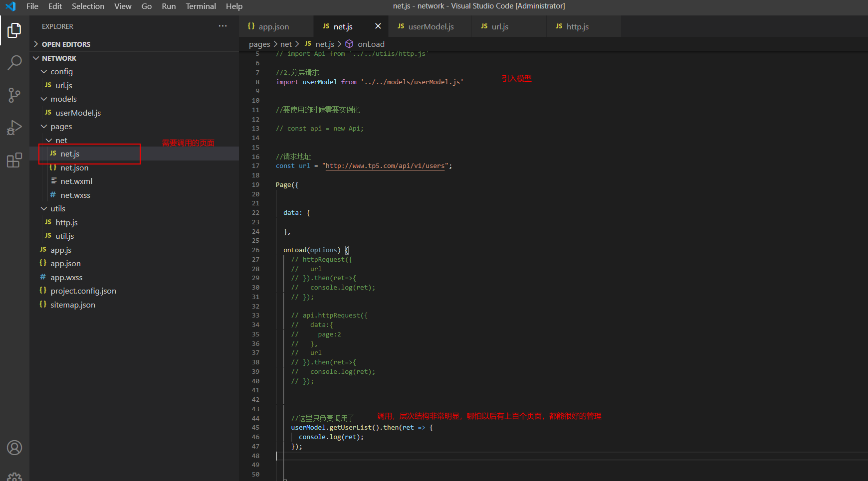Click line number 45 in gutter
The image size is (868, 481).
point(255,428)
